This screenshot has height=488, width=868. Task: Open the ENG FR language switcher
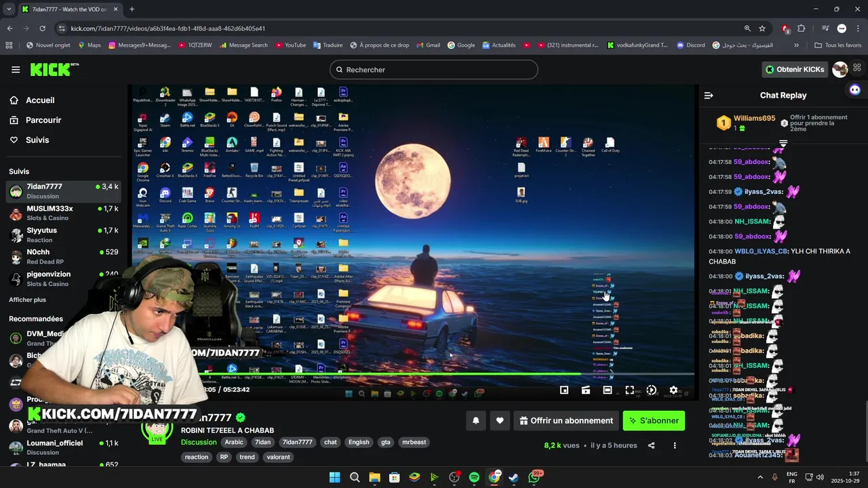[791, 477]
